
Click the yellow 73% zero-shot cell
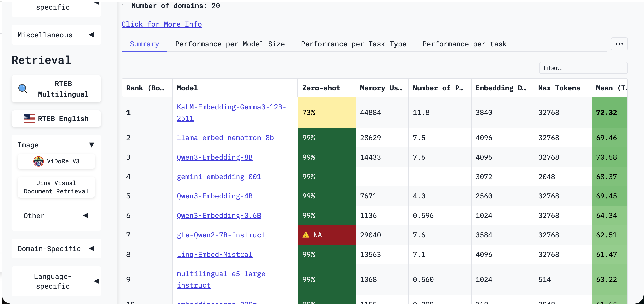click(x=327, y=112)
